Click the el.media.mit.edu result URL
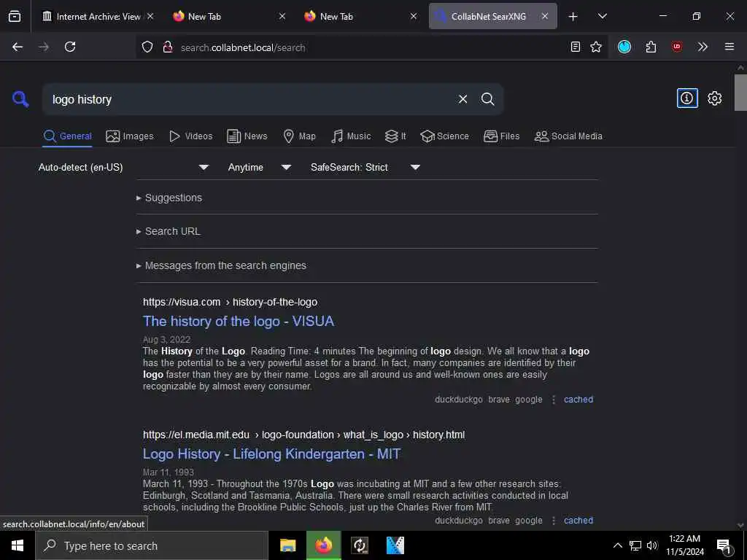Screen dimensions: 747x560 [303, 435]
